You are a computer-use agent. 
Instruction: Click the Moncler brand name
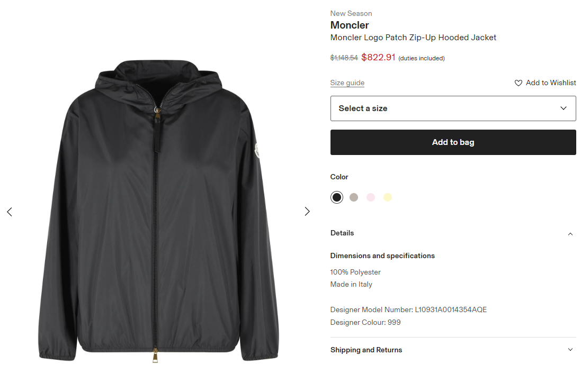350,25
